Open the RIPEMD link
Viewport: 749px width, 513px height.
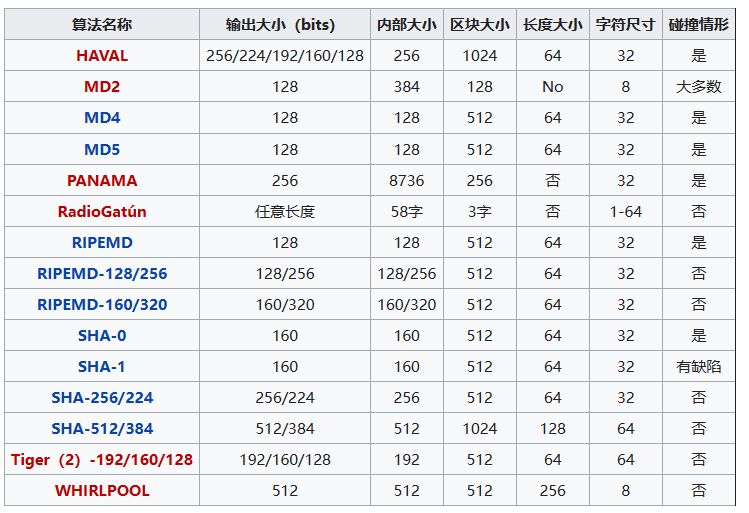pos(102,243)
